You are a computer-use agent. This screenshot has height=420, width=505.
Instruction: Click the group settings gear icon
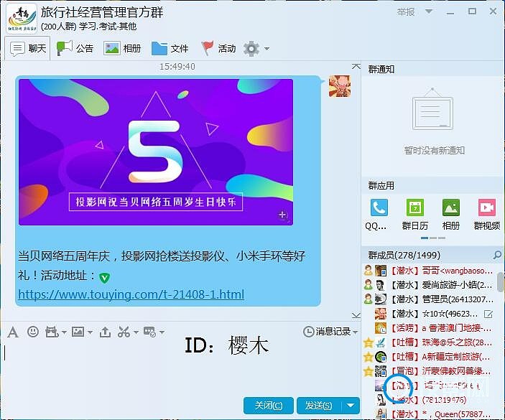(x=251, y=49)
